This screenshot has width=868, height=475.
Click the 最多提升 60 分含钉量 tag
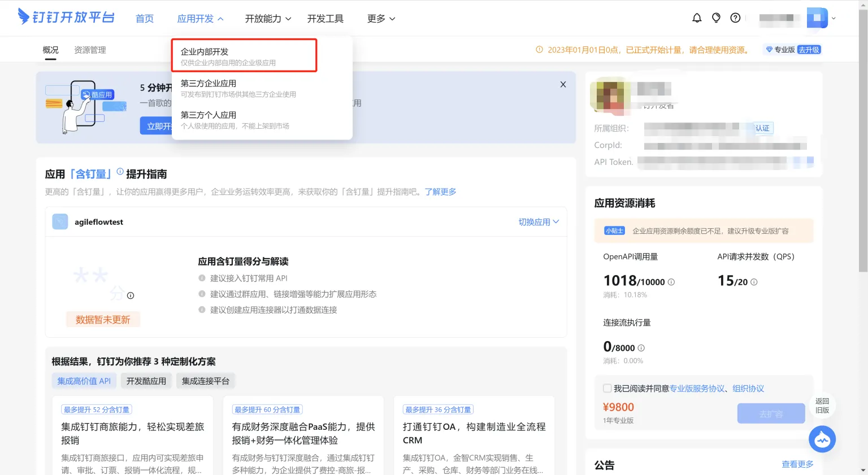click(x=267, y=409)
